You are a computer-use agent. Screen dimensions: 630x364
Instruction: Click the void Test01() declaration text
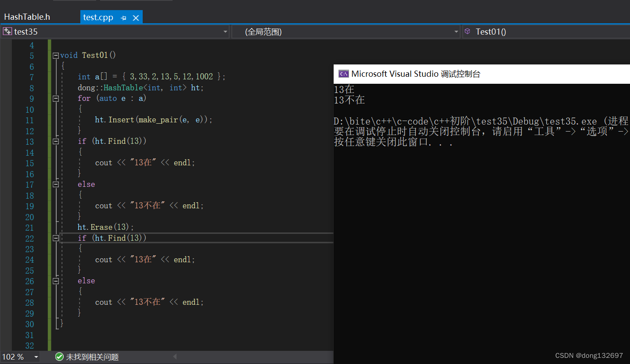click(x=88, y=55)
